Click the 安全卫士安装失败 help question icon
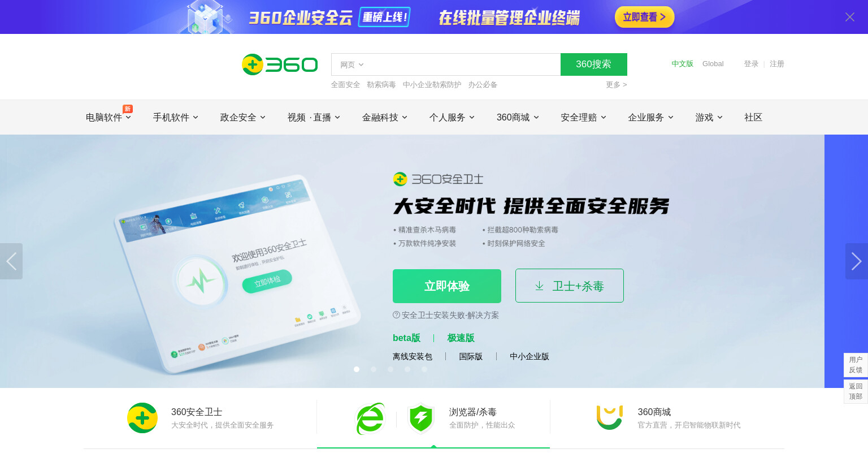Screen dimensions: 868x466 (x=396, y=315)
